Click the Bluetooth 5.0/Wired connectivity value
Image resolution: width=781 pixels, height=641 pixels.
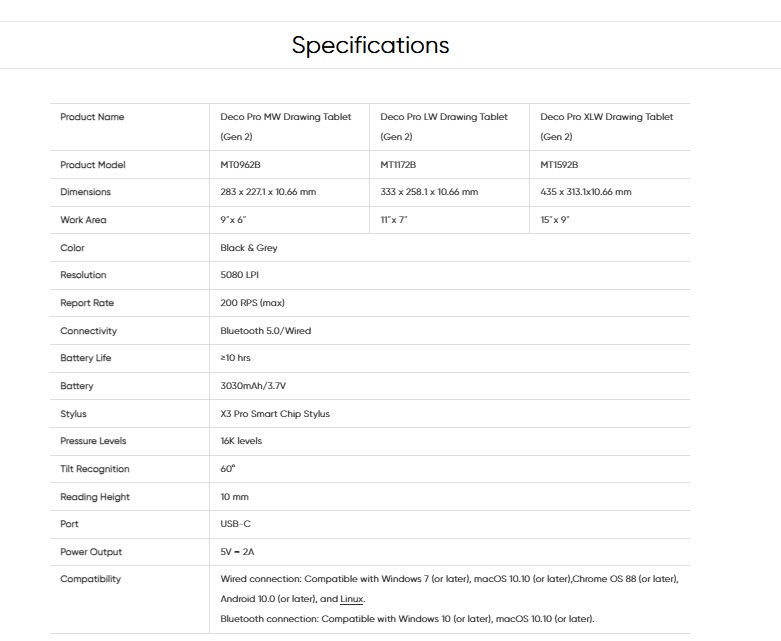pyautogui.click(x=265, y=331)
